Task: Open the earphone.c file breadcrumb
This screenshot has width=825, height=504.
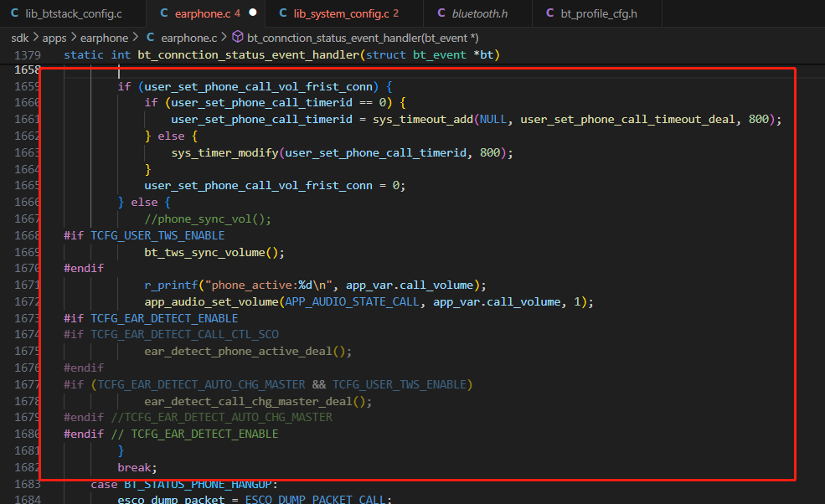Action: [189, 38]
